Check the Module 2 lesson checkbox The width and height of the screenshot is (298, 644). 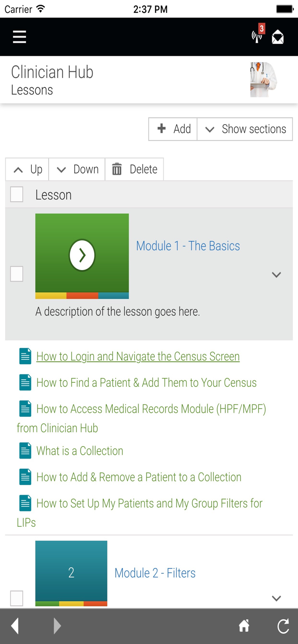[16, 597]
